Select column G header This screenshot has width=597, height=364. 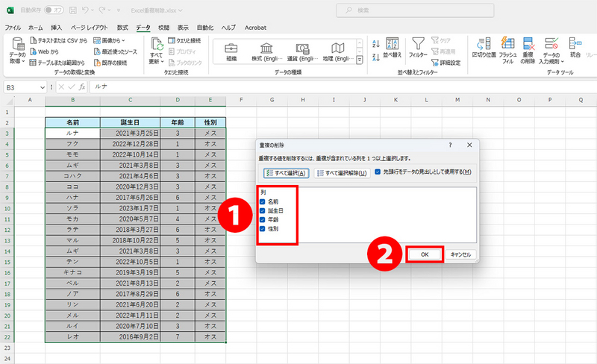tap(272, 100)
